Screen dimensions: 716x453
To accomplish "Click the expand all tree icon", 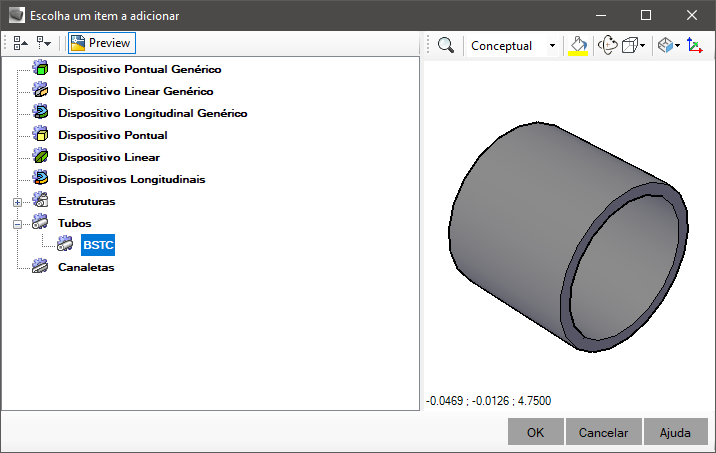I will tap(20, 43).
